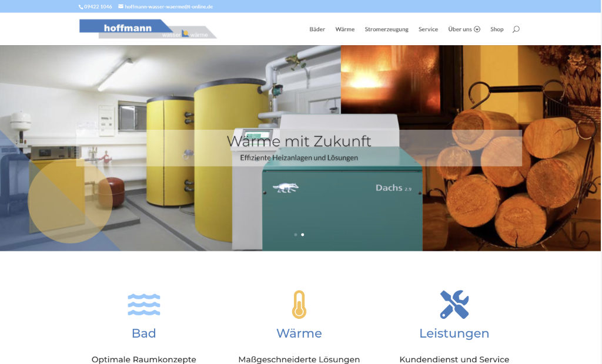Click the text Optimale Raumkonzepte
This screenshot has width=602, height=364.
(x=144, y=359)
